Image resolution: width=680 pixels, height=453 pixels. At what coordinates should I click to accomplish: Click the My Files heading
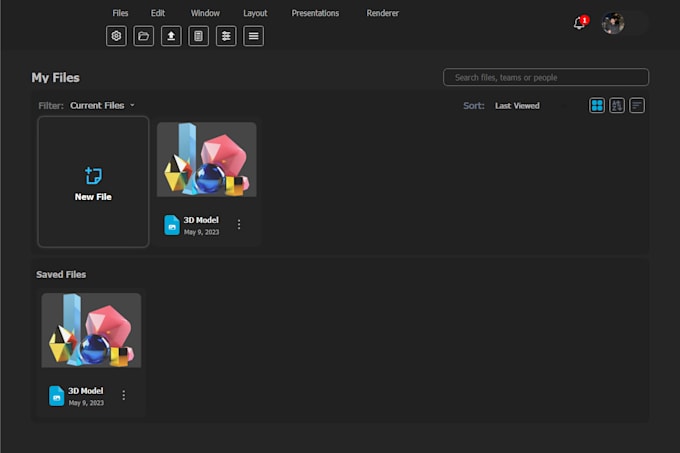click(56, 78)
